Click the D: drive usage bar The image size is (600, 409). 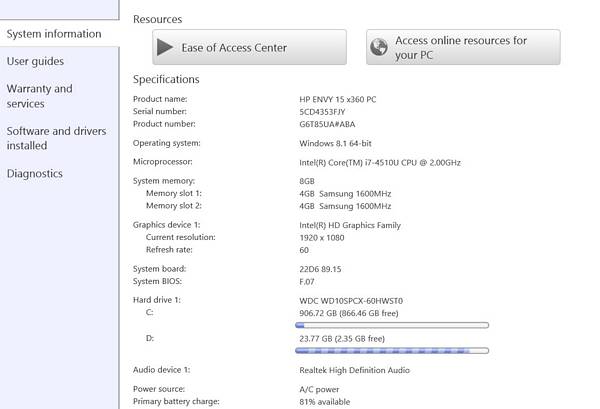click(392, 350)
